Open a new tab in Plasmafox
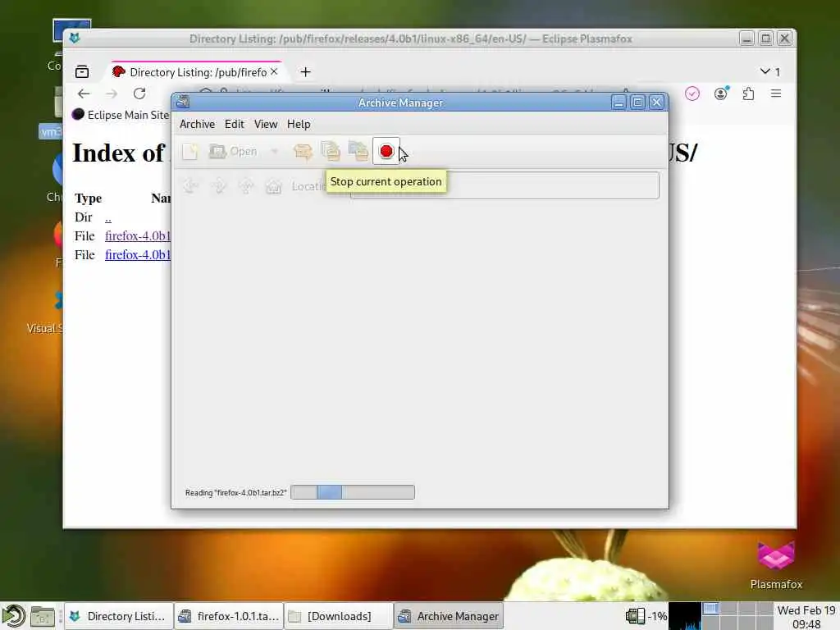The width and height of the screenshot is (840, 630). tap(305, 72)
